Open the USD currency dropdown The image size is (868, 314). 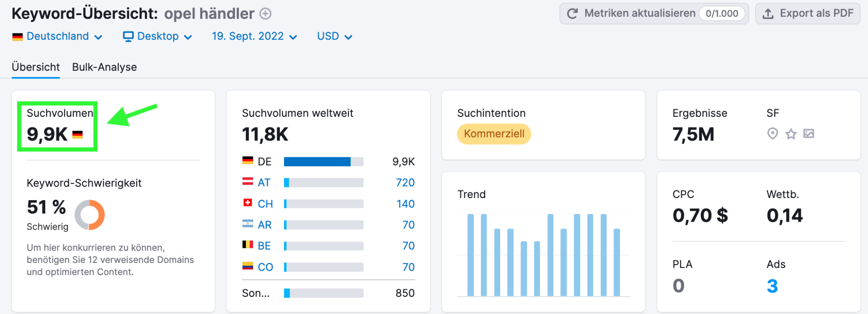(335, 37)
